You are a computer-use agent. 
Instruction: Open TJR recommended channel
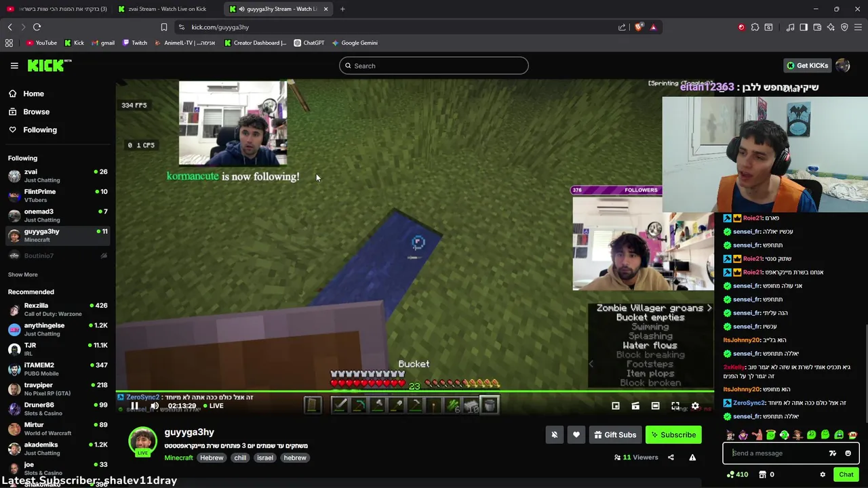coord(57,349)
